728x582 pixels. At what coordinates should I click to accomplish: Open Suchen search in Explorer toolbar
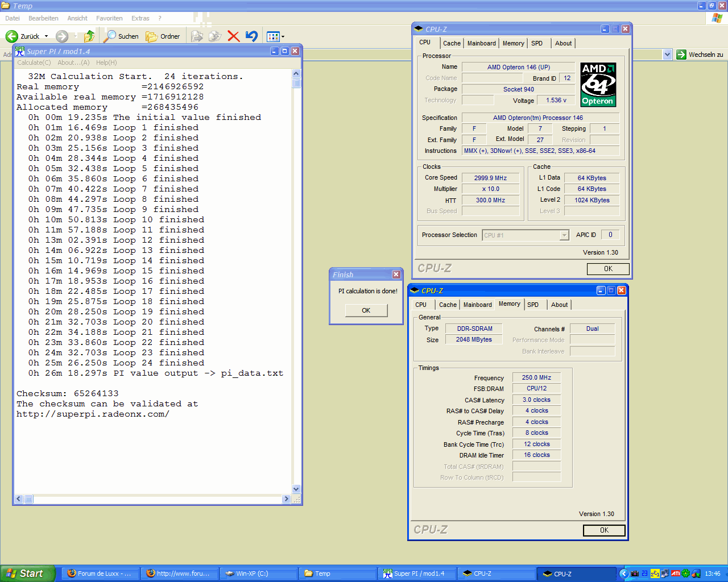121,36
